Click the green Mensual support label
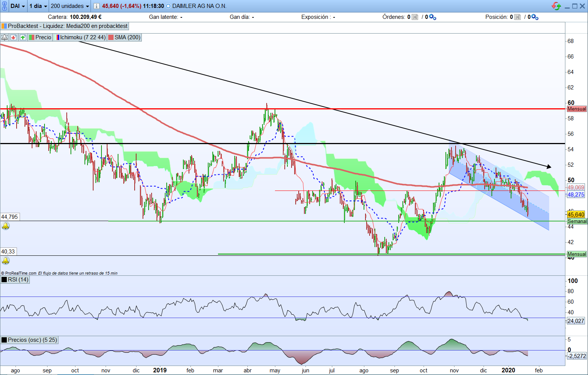 [577, 254]
